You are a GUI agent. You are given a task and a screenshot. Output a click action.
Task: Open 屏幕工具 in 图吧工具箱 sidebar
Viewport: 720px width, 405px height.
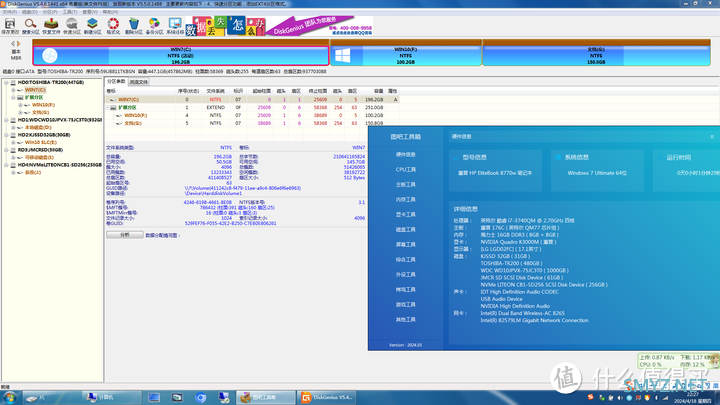pyautogui.click(x=405, y=245)
